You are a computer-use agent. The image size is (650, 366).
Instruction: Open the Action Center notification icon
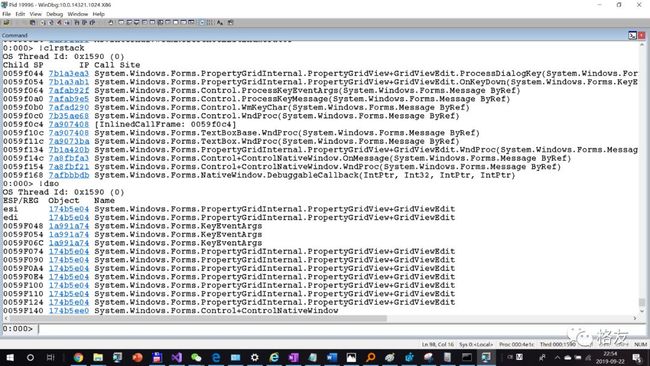[637, 357]
